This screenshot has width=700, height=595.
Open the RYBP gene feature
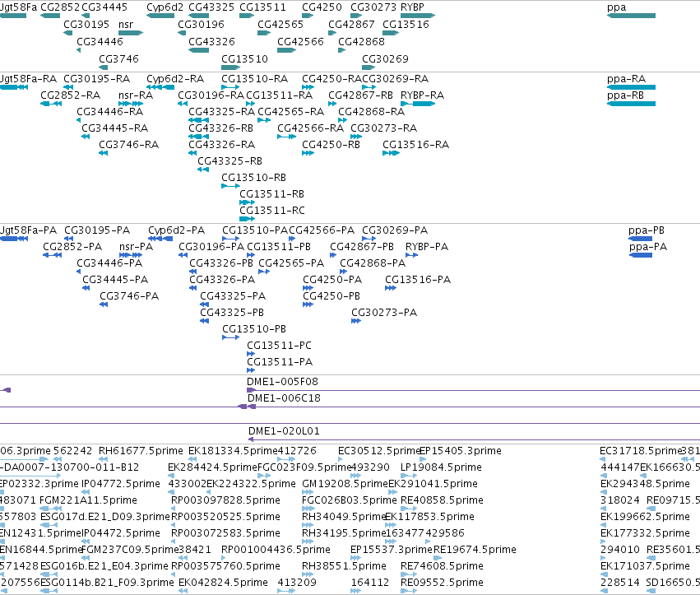[418, 16]
